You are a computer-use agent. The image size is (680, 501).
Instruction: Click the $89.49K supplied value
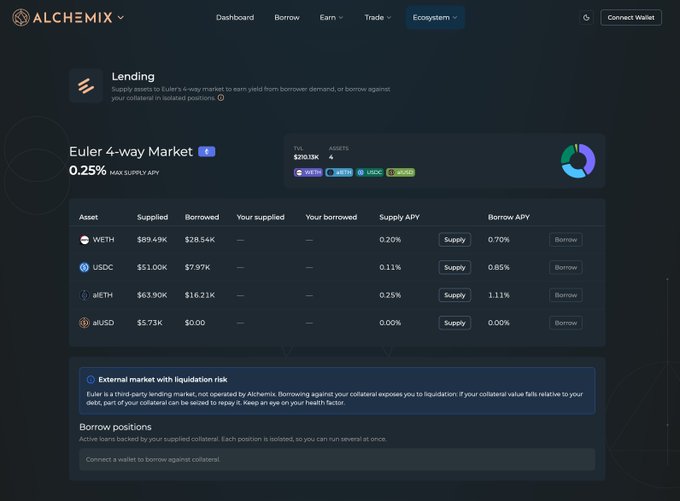click(x=152, y=240)
